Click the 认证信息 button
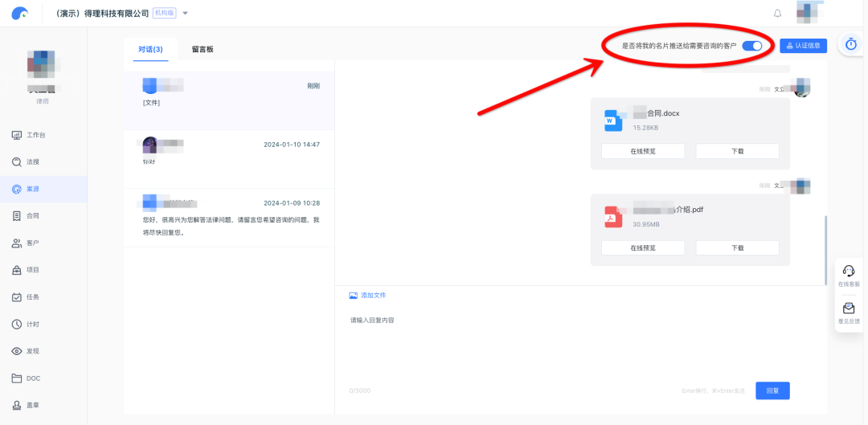Image resolution: width=868 pixels, height=425 pixels. pyautogui.click(x=803, y=46)
